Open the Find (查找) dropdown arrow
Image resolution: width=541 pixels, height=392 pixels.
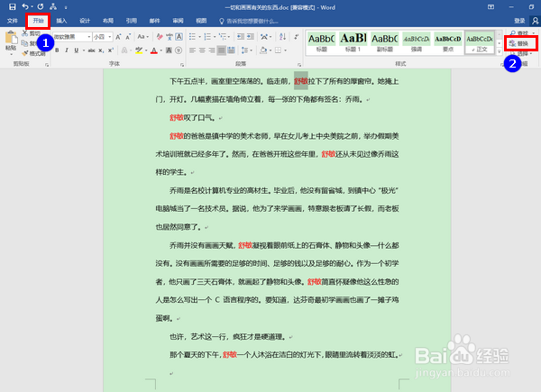coord(534,33)
